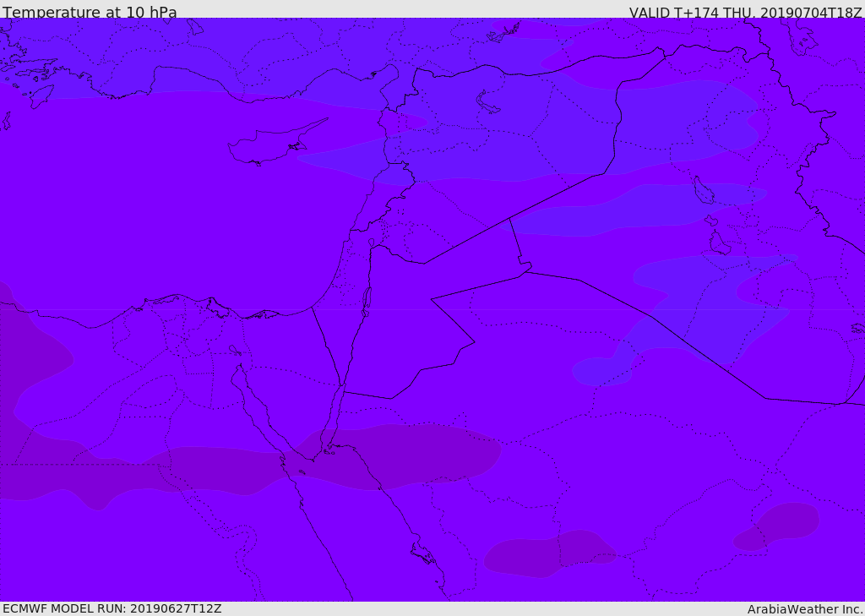Click the 'VALID T+174 THU. 20190704T18Z' timestamp text

click(x=745, y=12)
